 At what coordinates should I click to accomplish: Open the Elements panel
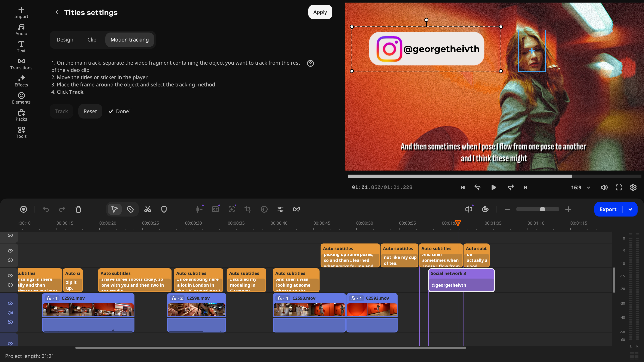pos(21,98)
